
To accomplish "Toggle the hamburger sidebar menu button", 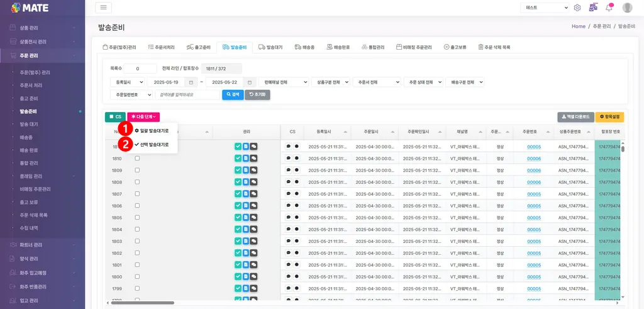I will coord(104,8).
